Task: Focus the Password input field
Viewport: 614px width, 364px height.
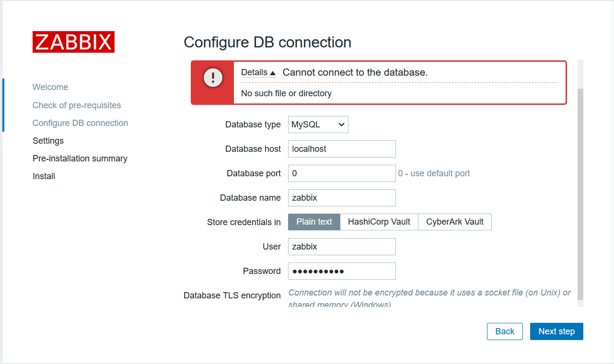Action: click(x=342, y=271)
